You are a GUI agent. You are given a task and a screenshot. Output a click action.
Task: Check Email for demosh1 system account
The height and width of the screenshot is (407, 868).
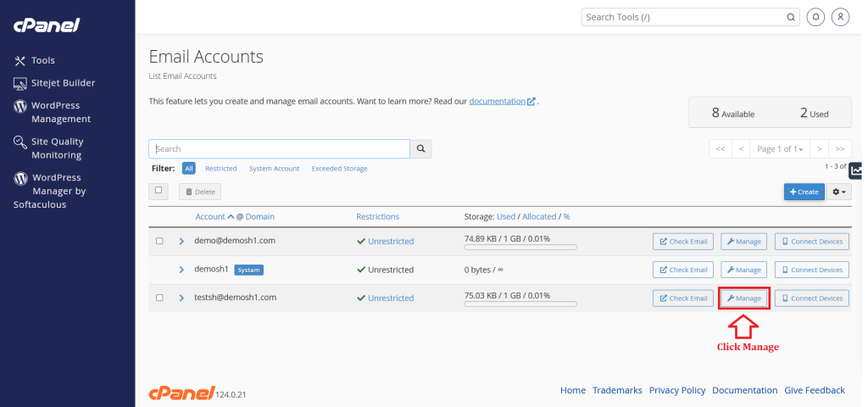683,270
